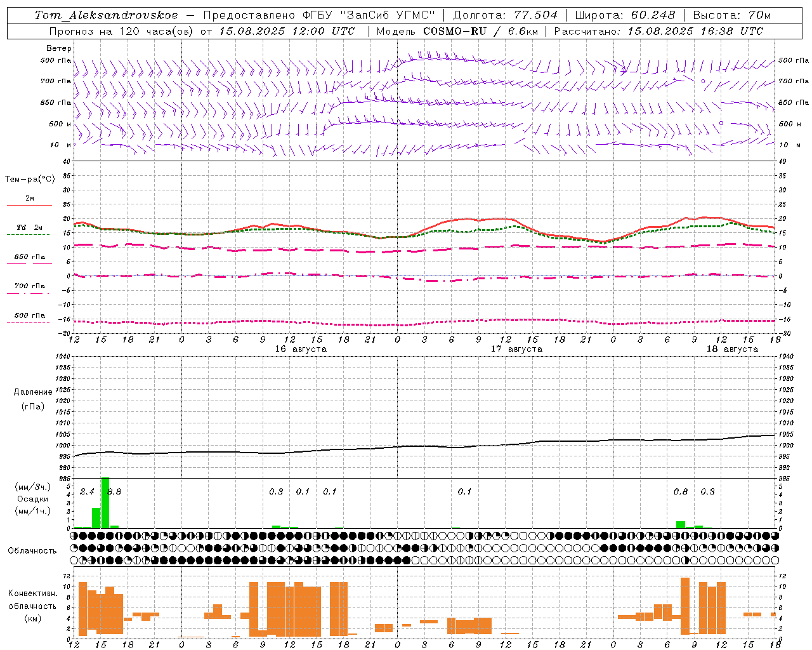
Task: Click the Ветер wind panel label
Action: coord(59,48)
